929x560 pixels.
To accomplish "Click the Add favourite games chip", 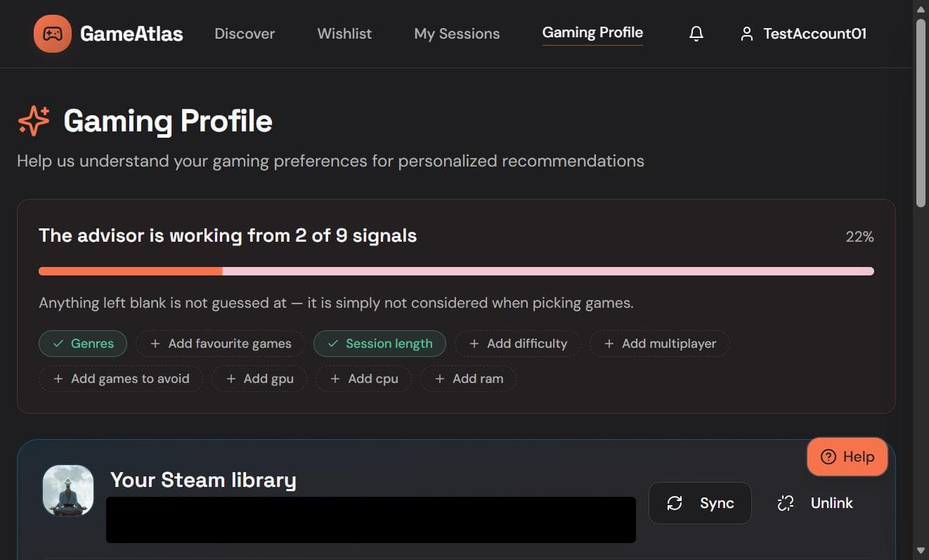I will tap(221, 344).
